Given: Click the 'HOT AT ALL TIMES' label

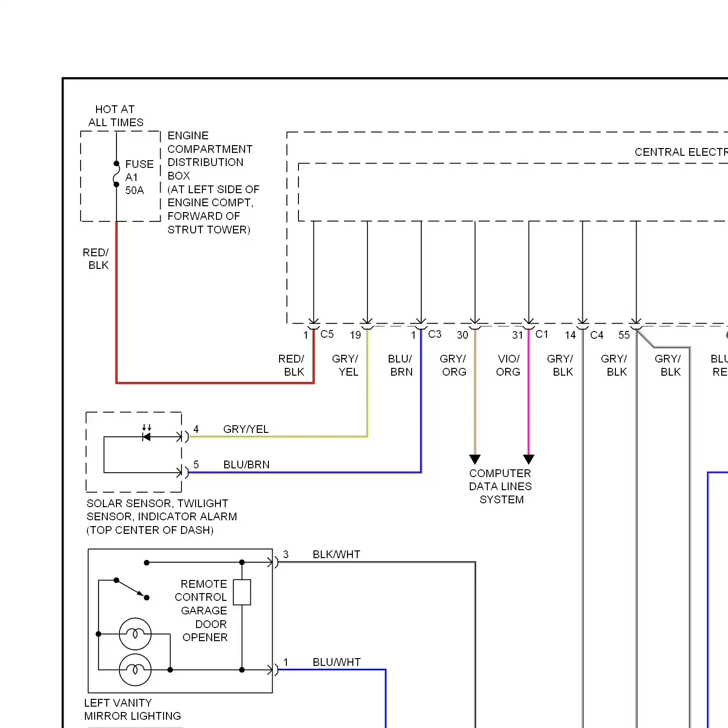Looking at the screenshot, I should (x=116, y=116).
